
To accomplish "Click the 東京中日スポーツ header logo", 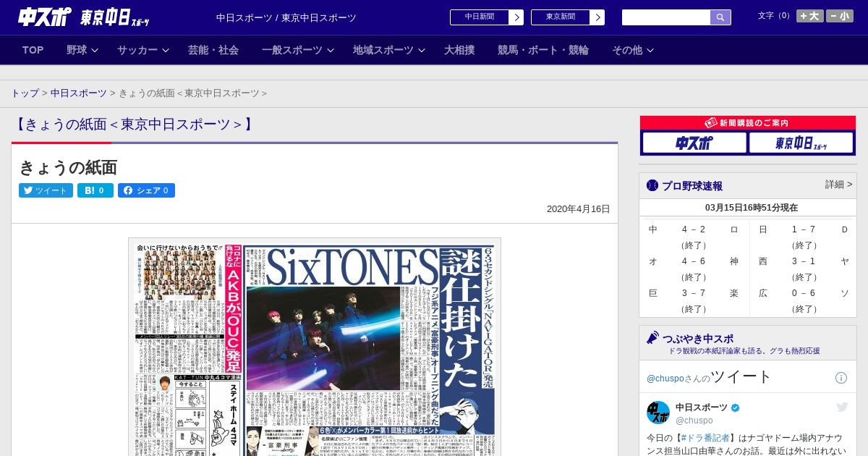I will point(114,17).
